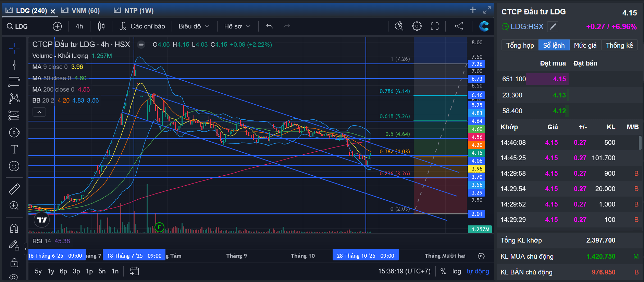Collapse the indicator legend chevron
This screenshot has width=644, height=282.
[39, 112]
